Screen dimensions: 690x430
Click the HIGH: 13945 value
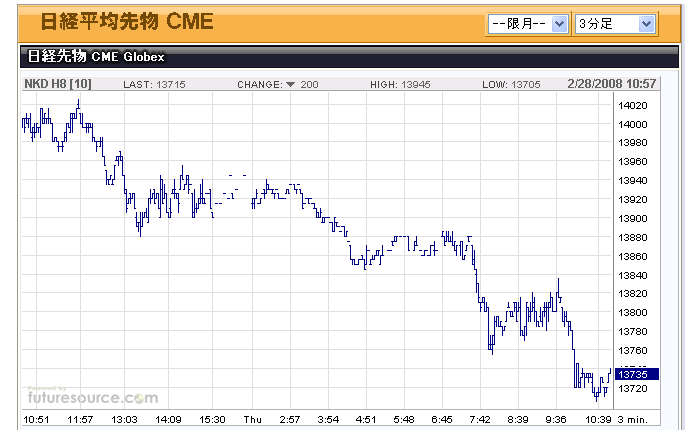[x=400, y=84]
